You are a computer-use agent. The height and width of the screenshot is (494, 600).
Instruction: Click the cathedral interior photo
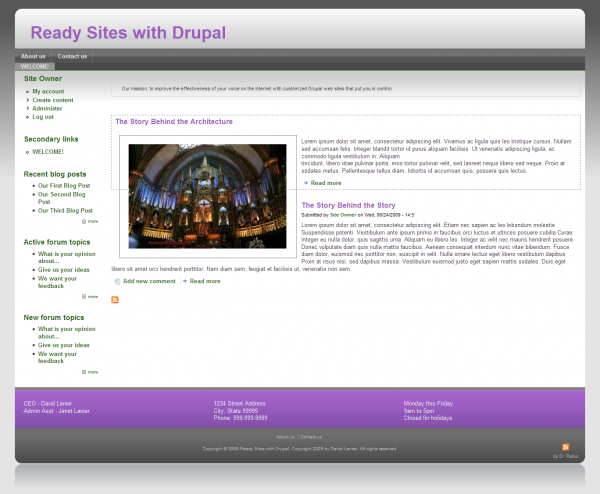click(x=207, y=196)
